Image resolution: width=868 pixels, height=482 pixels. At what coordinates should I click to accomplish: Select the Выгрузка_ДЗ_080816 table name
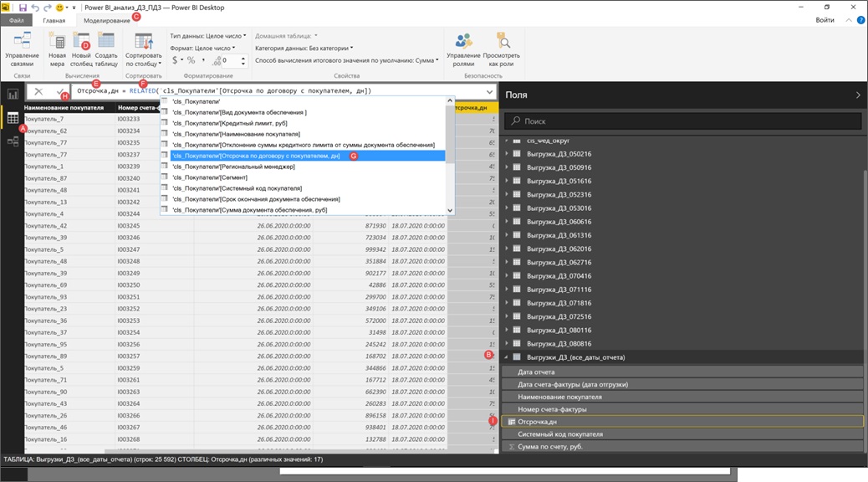(x=559, y=343)
